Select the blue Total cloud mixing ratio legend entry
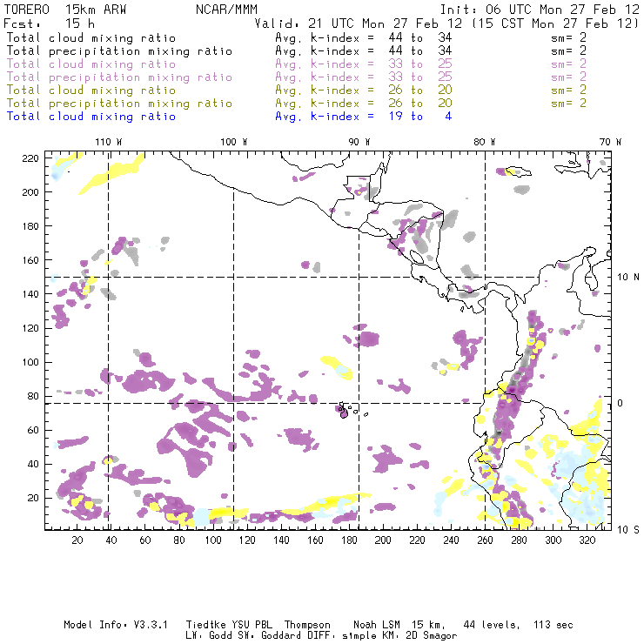The width and height of the screenshot is (644, 644). pos(91,116)
